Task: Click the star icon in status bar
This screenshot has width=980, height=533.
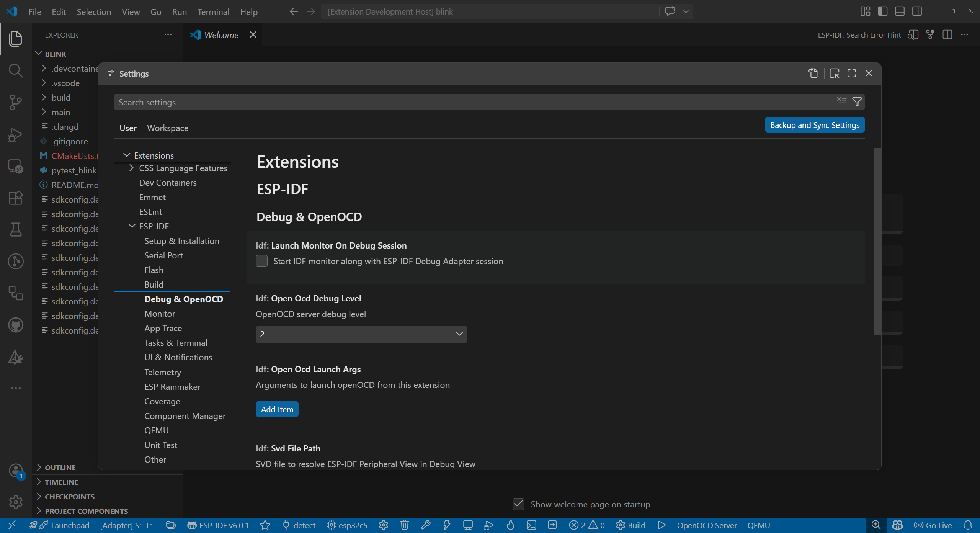Action: [x=265, y=525]
